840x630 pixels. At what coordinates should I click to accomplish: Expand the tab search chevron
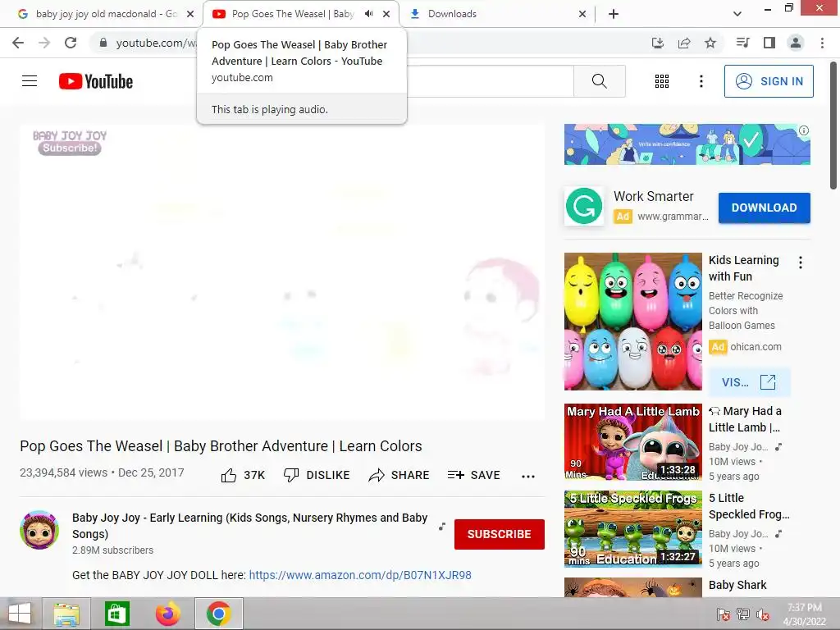coord(737,14)
